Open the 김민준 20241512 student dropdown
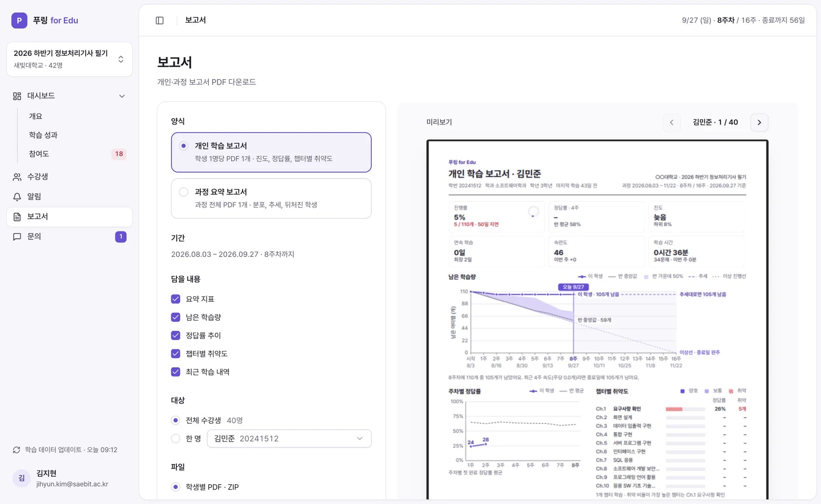The image size is (821, 504). point(289,438)
